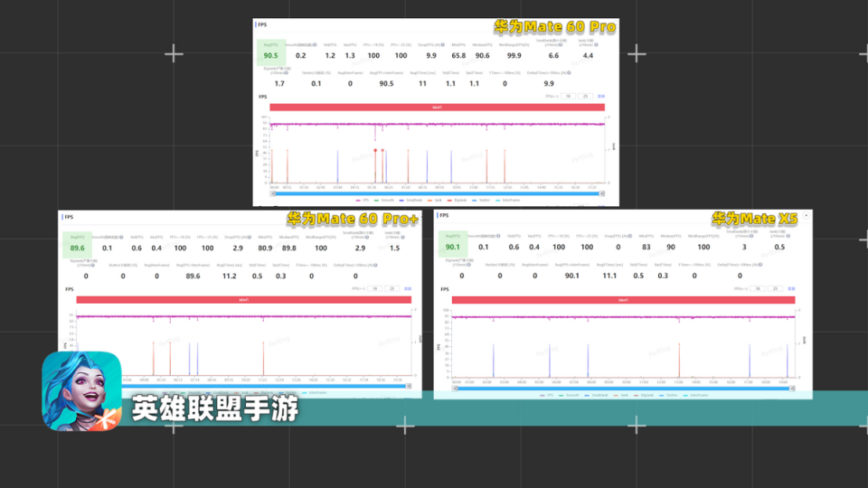
Task: Open Smooth info icon in Mate 60 Pro+ panel
Action: pyautogui.click(x=121, y=238)
